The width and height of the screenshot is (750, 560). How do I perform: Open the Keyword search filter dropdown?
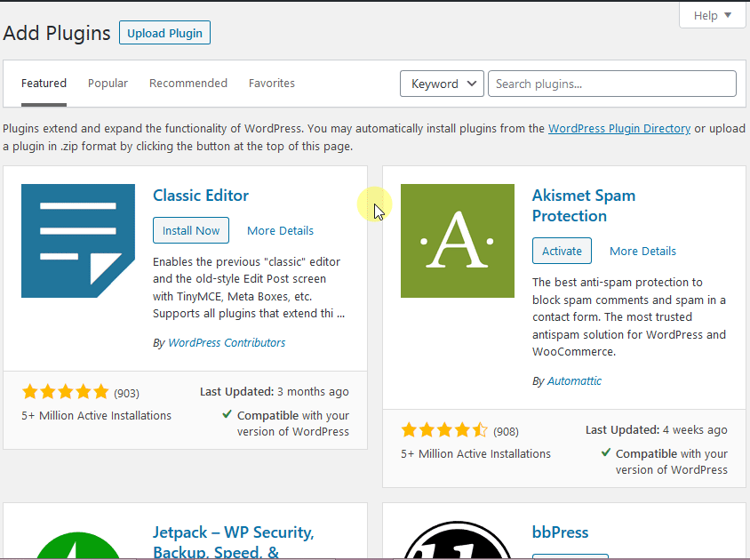click(x=442, y=84)
